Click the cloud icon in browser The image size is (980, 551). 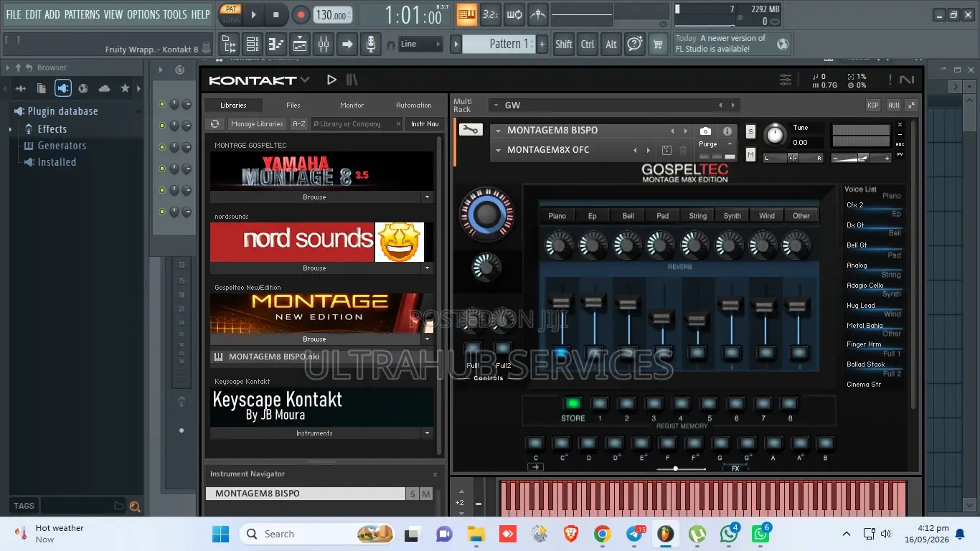coord(104,88)
